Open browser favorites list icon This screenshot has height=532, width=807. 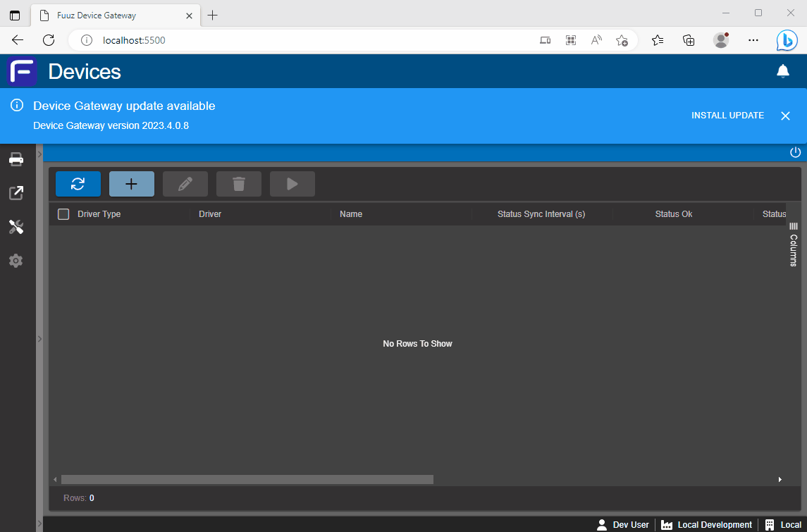point(658,40)
